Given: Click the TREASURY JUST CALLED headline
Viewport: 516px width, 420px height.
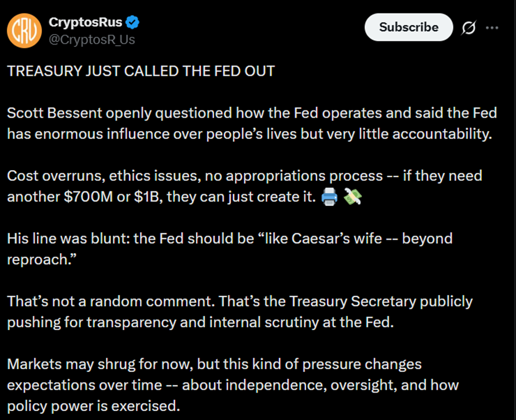Looking at the screenshot, I should [x=139, y=71].
